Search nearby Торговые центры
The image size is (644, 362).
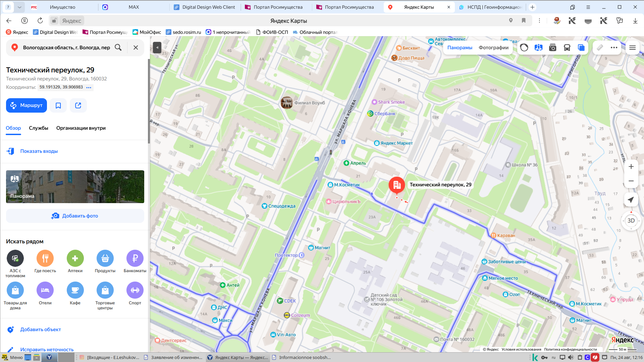pos(105,296)
